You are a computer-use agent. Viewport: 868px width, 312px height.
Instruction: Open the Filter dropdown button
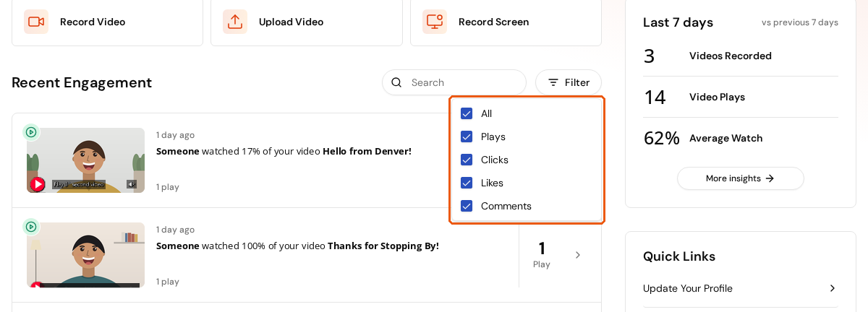(569, 82)
